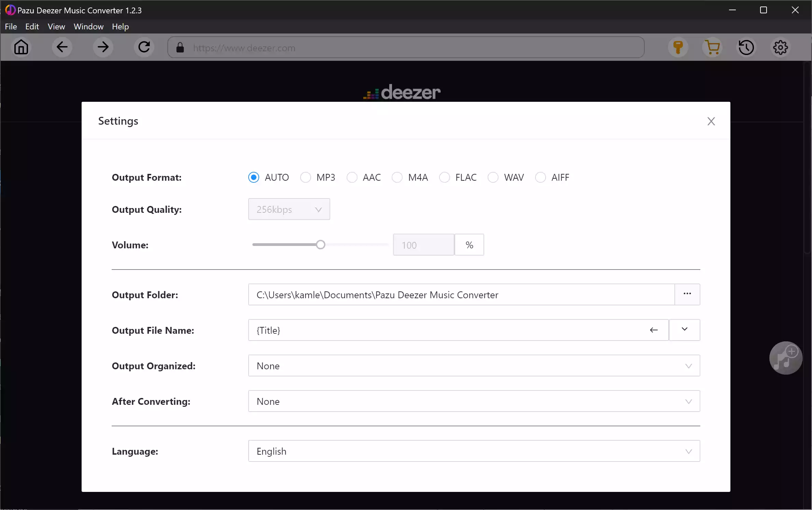The width and height of the screenshot is (812, 510).
Task: Open the Language dropdown
Action: point(474,451)
